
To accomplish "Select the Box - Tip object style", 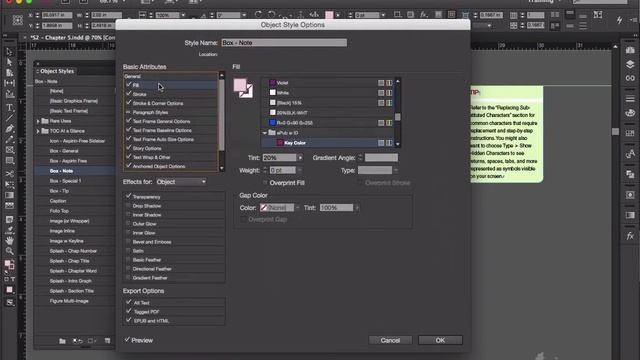I will 59,191.
